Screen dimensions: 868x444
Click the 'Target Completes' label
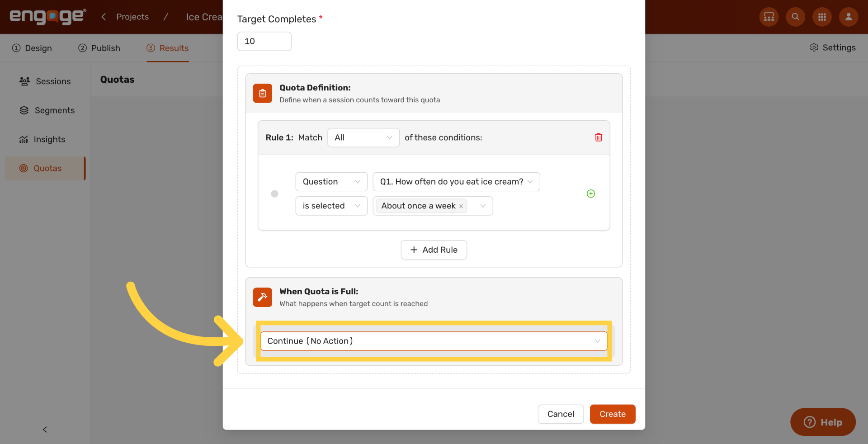(x=277, y=19)
